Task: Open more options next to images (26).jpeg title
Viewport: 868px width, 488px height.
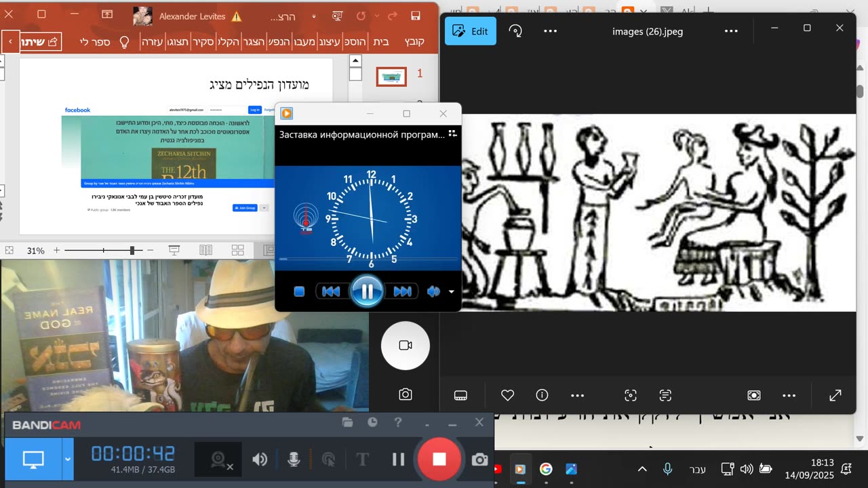Action: click(x=730, y=31)
